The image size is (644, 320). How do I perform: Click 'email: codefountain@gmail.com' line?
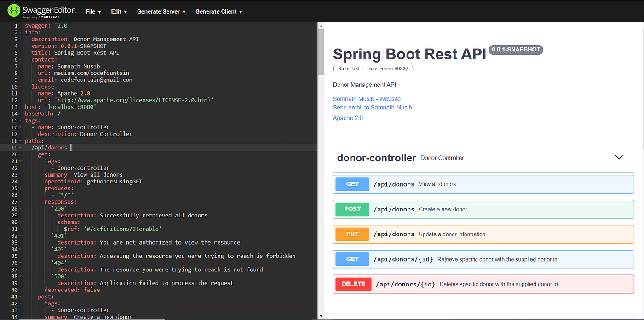click(x=85, y=80)
